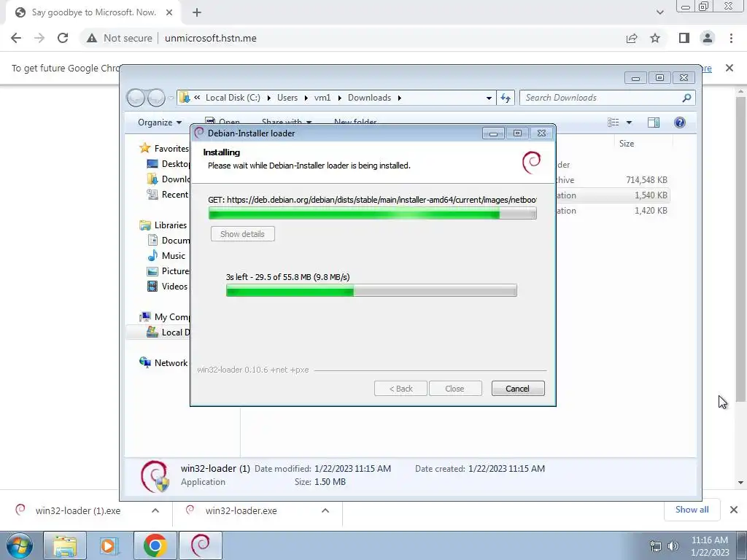Open network status icon in system tray
The image size is (747, 560).
coord(656,546)
